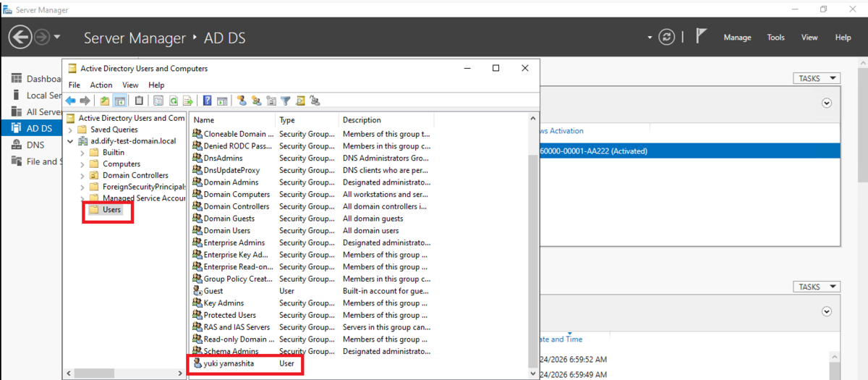Click the clipboard icon in ADUC toolbar
This screenshot has height=380, width=868.
pos(139,101)
